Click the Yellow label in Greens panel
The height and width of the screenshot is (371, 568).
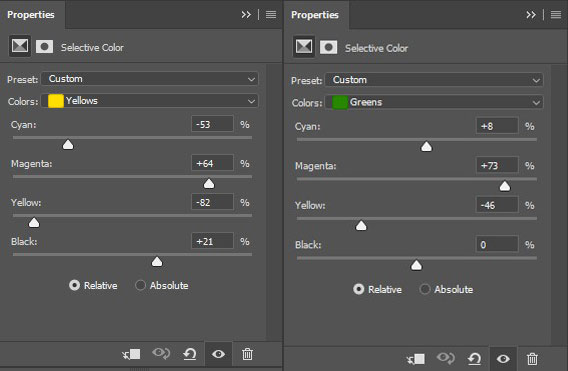tap(310, 205)
